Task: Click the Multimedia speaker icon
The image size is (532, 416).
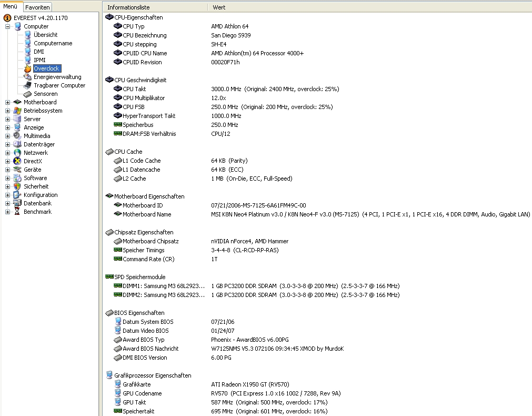Action: 17,136
